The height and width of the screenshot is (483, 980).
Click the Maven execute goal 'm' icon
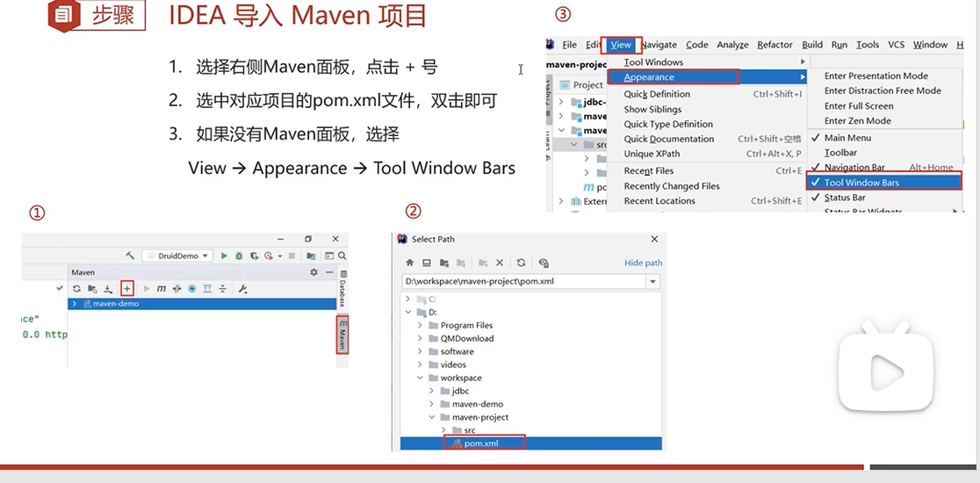(x=162, y=289)
